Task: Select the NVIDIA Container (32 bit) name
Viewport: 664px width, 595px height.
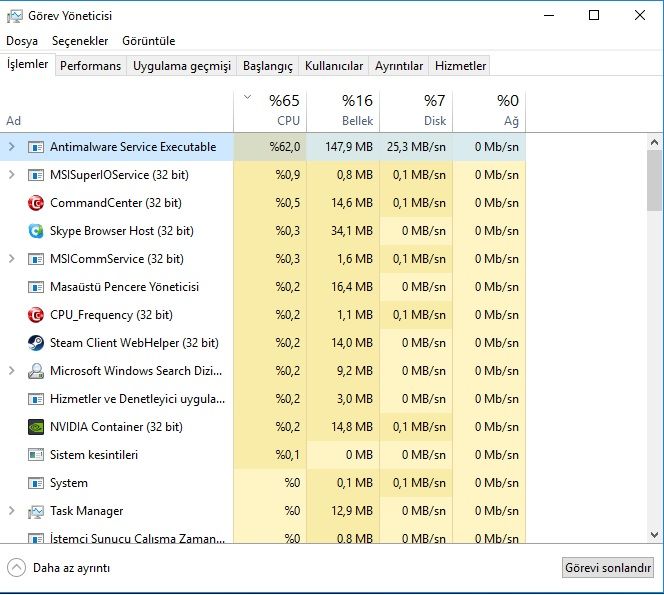Action: (116, 426)
